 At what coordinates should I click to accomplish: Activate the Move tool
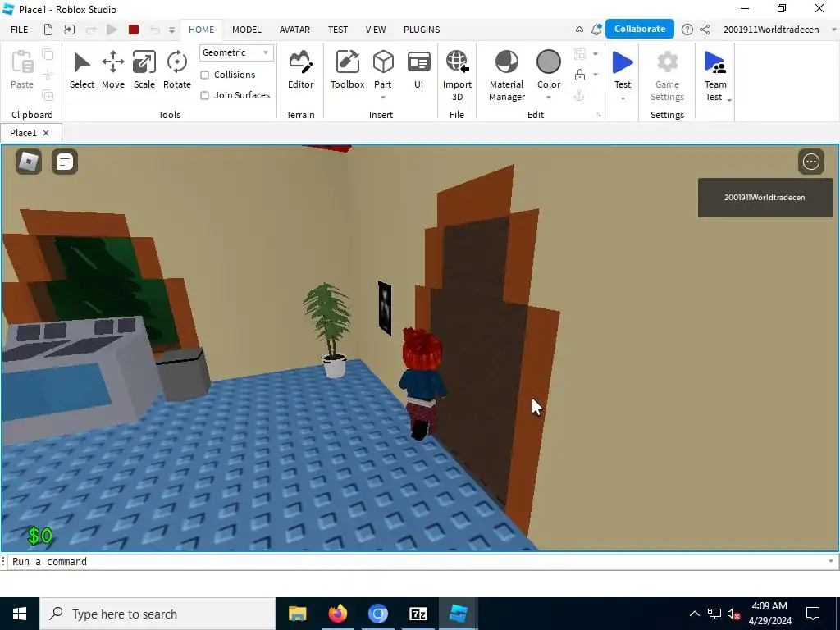113,71
